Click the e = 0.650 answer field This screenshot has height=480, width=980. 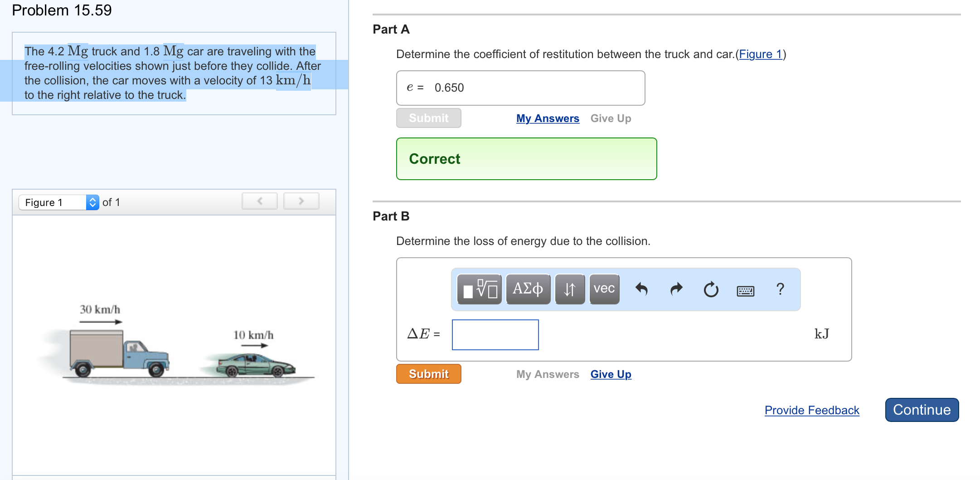click(521, 88)
